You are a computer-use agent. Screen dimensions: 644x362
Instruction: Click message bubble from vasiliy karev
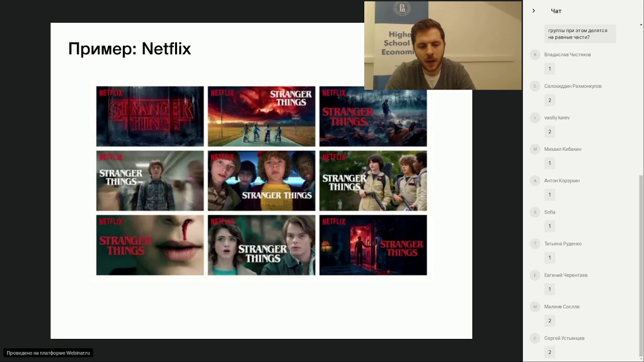pyautogui.click(x=549, y=132)
